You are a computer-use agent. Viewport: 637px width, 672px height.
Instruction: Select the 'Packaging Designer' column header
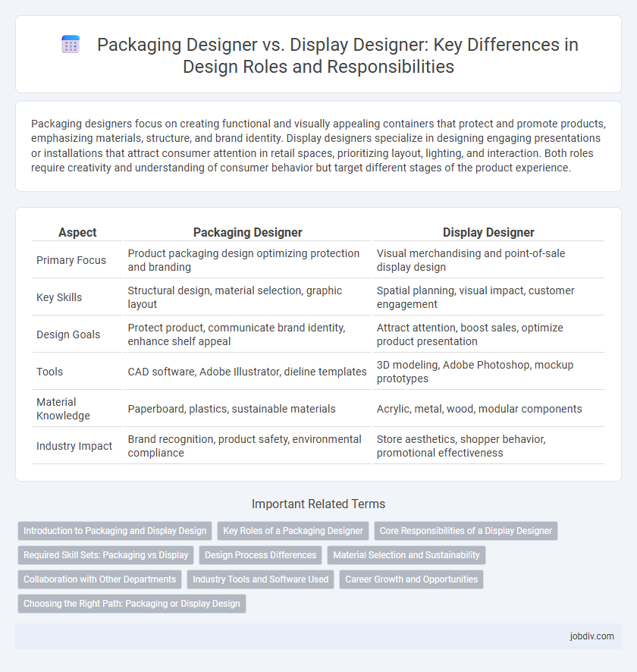[x=248, y=232]
